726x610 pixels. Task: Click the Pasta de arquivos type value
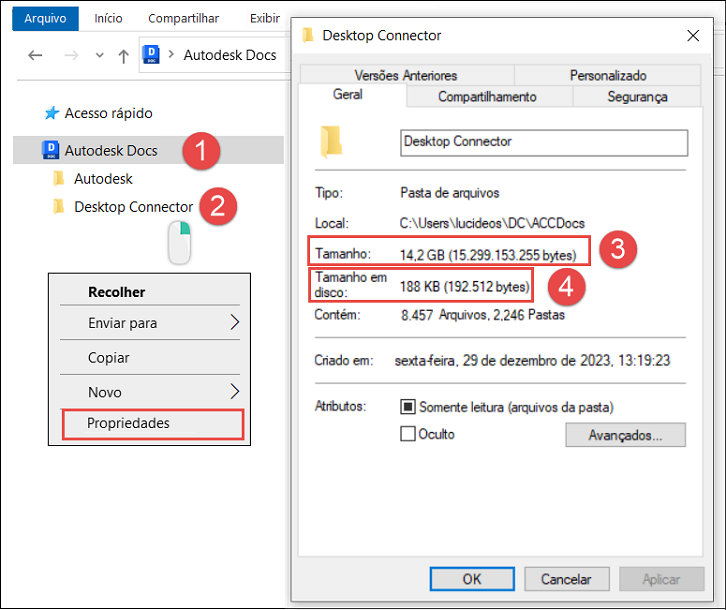click(450, 193)
